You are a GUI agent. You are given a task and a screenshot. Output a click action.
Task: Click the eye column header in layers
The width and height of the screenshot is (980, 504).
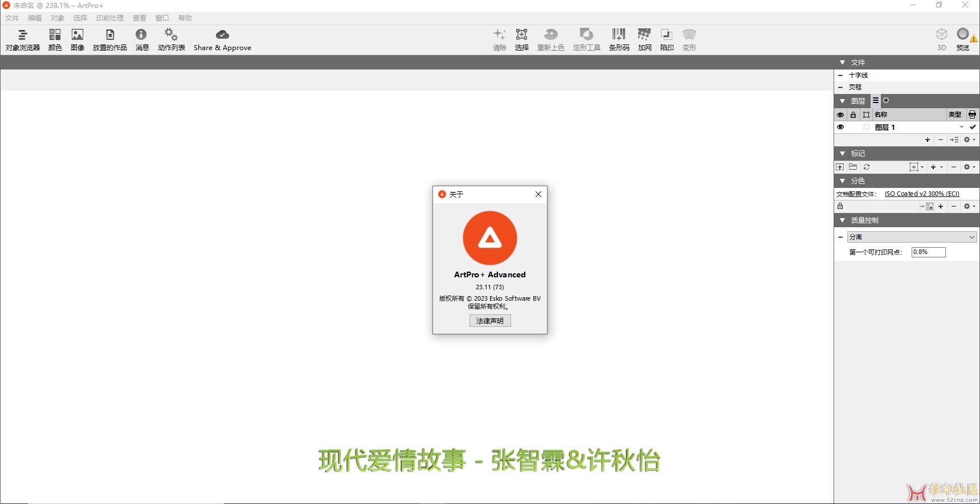[840, 114]
